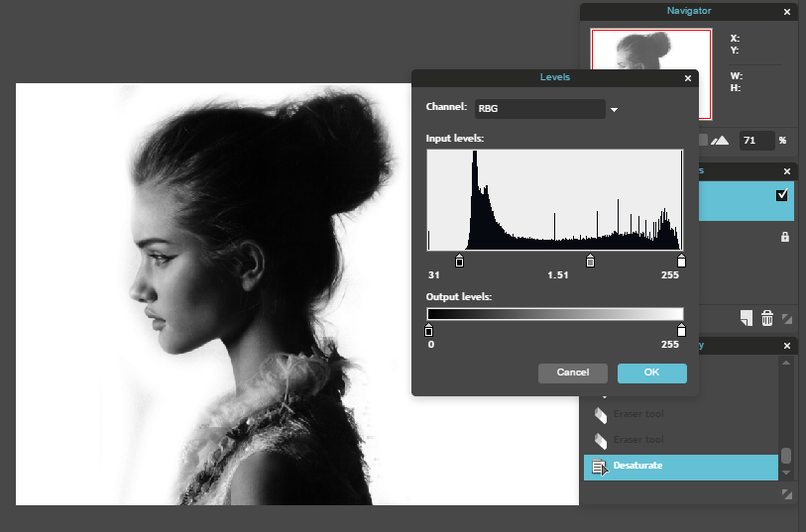Close the Levels dialog
This screenshot has height=532, width=806.
(x=688, y=78)
